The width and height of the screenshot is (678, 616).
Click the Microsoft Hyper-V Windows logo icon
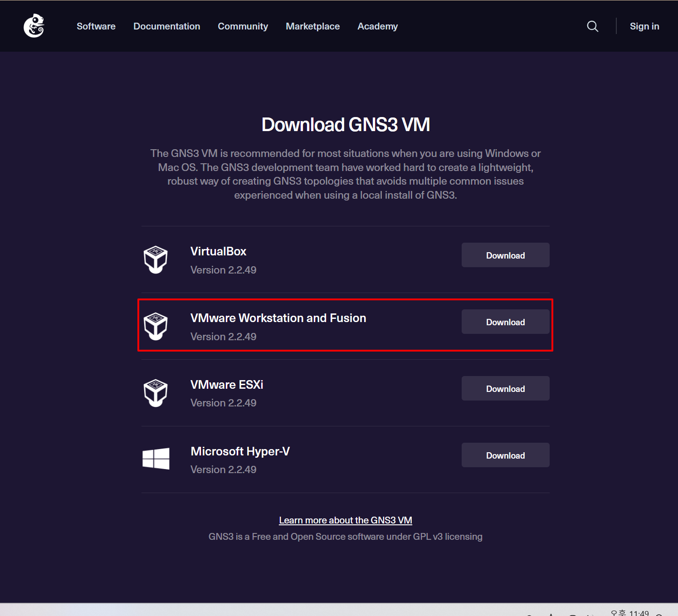[156, 459]
